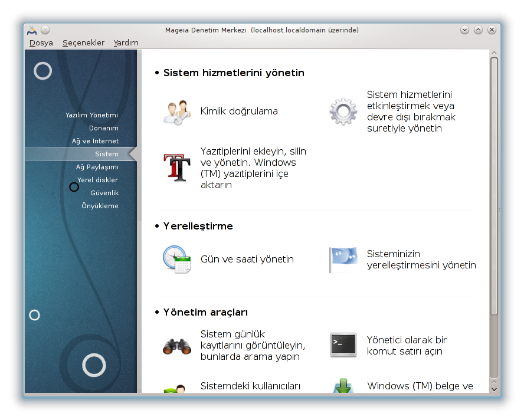Select Önyükleme category in sidebar
524x420 pixels.
point(100,206)
